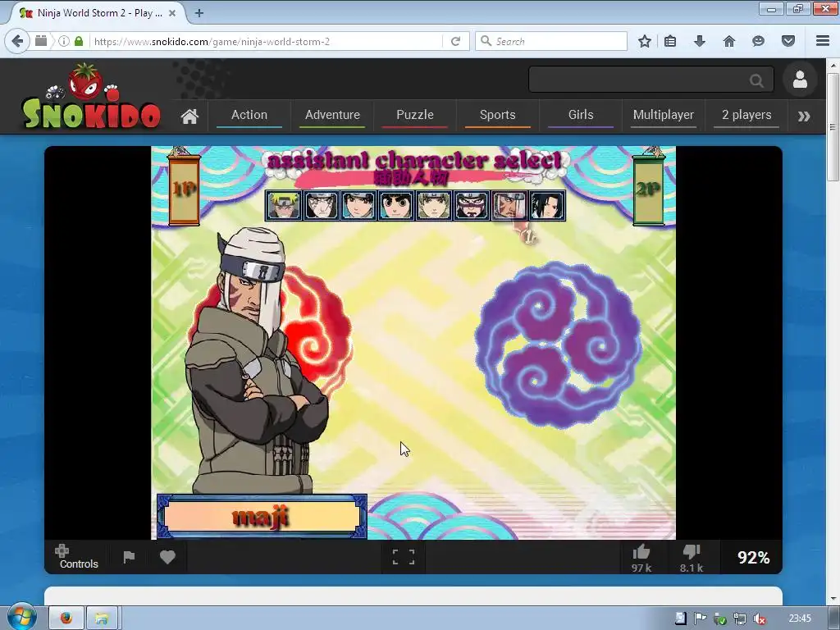Select the Naruto character portrait
Viewport: 840px width, 630px height.
(x=284, y=205)
